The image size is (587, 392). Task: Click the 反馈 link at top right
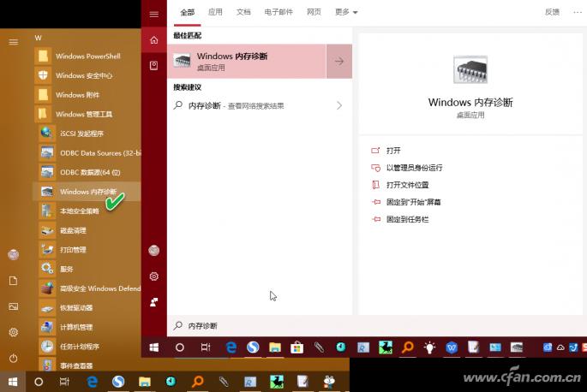[x=552, y=12]
